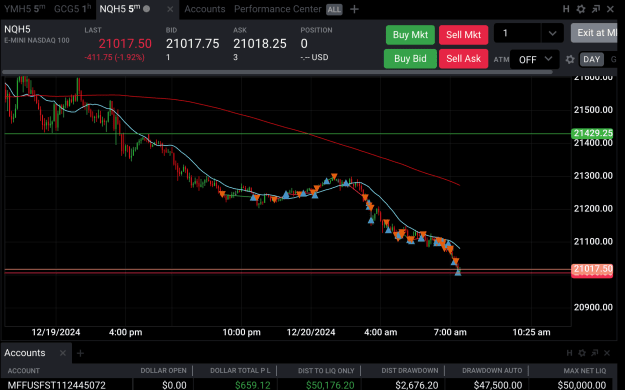Sort by DRAWDOWN AUTO column header
625x390 pixels.
(492, 370)
